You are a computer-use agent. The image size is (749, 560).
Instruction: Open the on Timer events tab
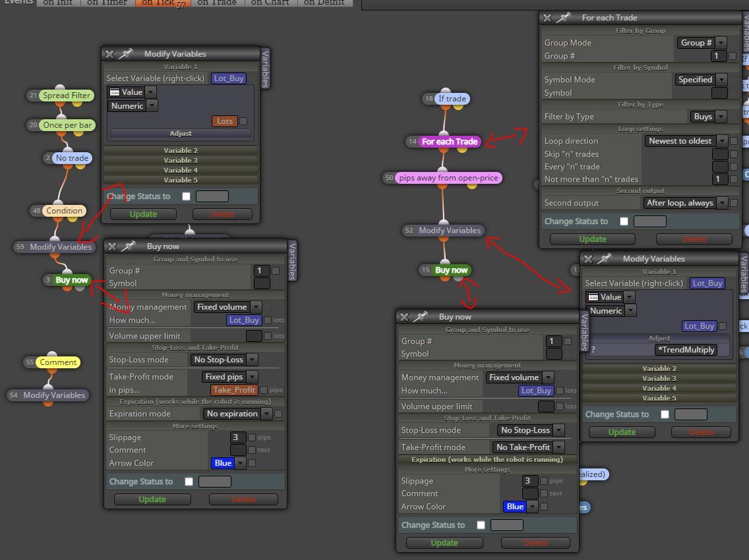point(107,3)
